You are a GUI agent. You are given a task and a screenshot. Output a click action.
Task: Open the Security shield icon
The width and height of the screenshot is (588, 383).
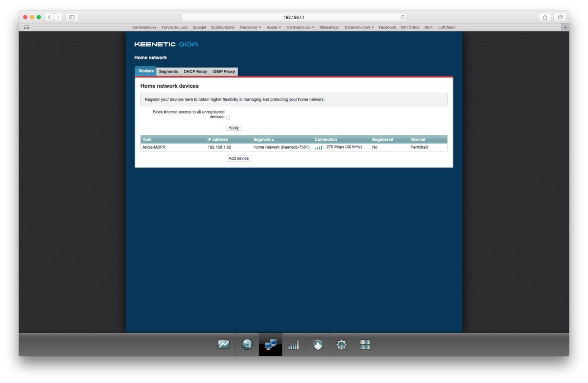point(318,345)
